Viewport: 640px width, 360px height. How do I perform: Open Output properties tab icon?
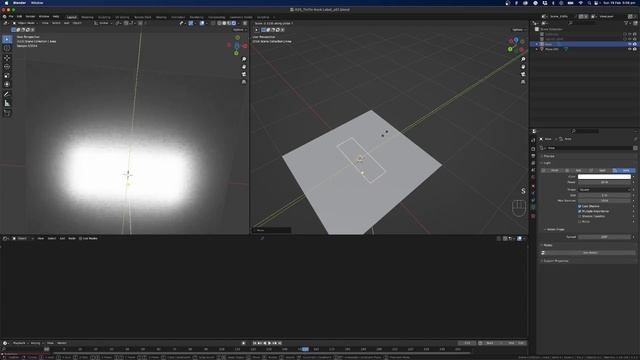[533, 156]
